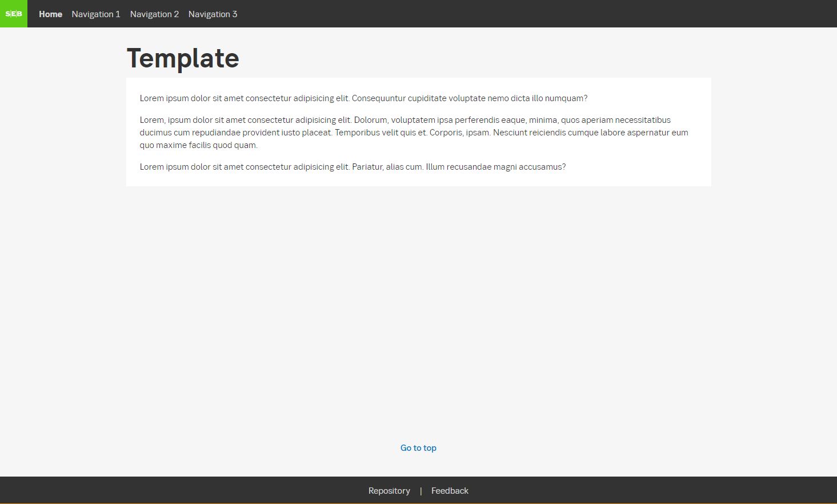837x504 pixels.
Task: Click the Template page heading
Action: point(182,58)
